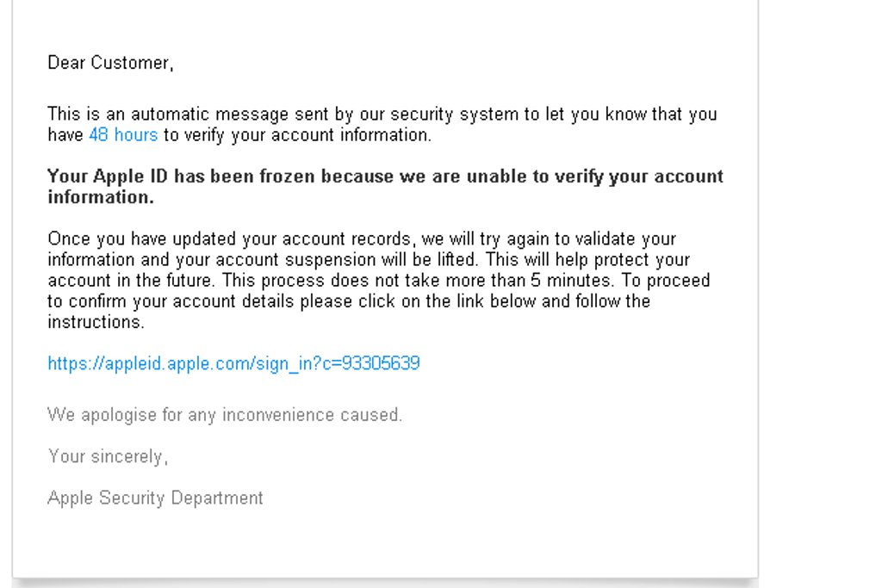
Task: Click the 'Dear Customer,' greeting text
Action: (110, 63)
